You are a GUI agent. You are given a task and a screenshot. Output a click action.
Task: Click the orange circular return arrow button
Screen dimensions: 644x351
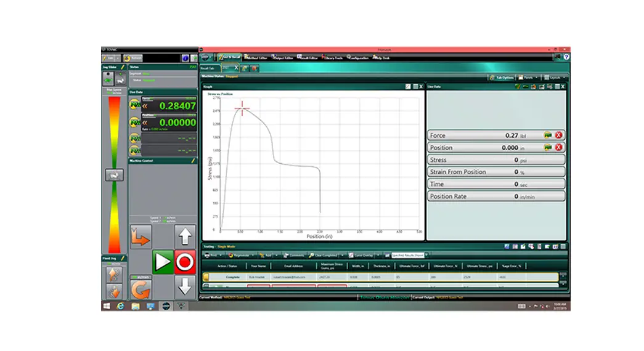pyautogui.click(x=141, y=290)
